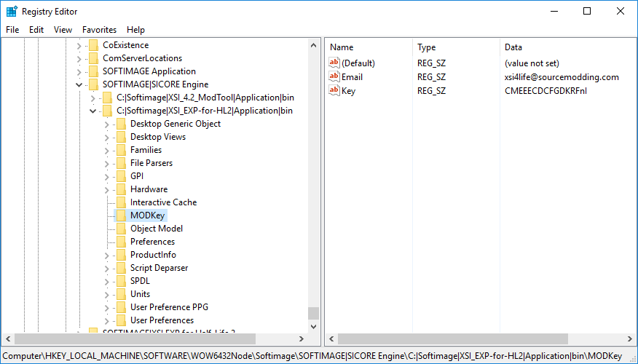Click the folder icon of SOFTIMAGE|SICORE Engine
This screenshot has width=638, height=364.
[93, 84]
